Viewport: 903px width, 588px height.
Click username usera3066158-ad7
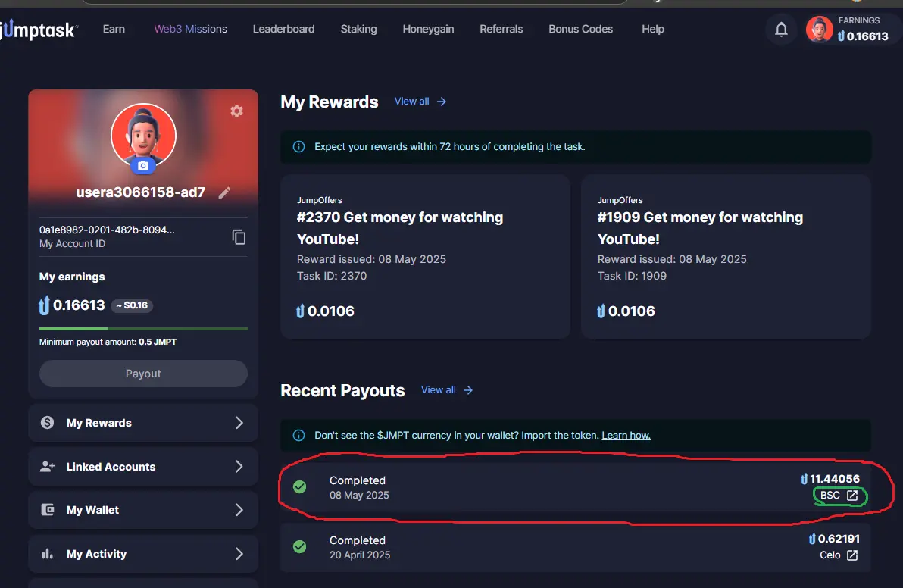click(x=140, y=192)
